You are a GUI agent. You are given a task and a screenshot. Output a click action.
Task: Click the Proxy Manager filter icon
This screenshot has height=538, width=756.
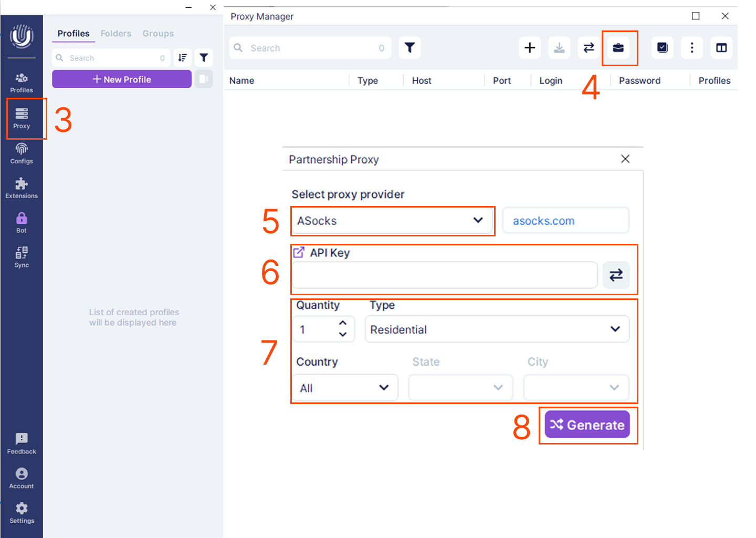coord(409,48)
